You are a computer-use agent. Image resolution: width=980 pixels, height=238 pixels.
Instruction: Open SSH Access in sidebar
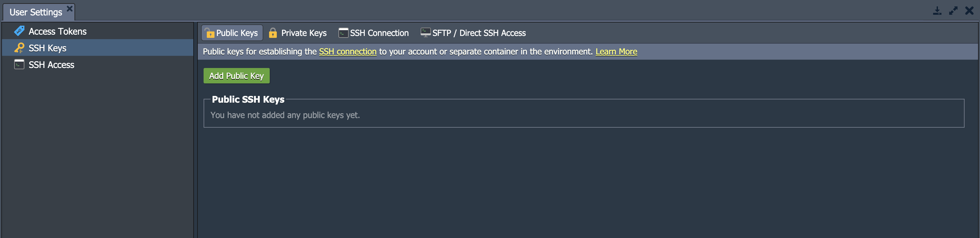tap(98, 65)
